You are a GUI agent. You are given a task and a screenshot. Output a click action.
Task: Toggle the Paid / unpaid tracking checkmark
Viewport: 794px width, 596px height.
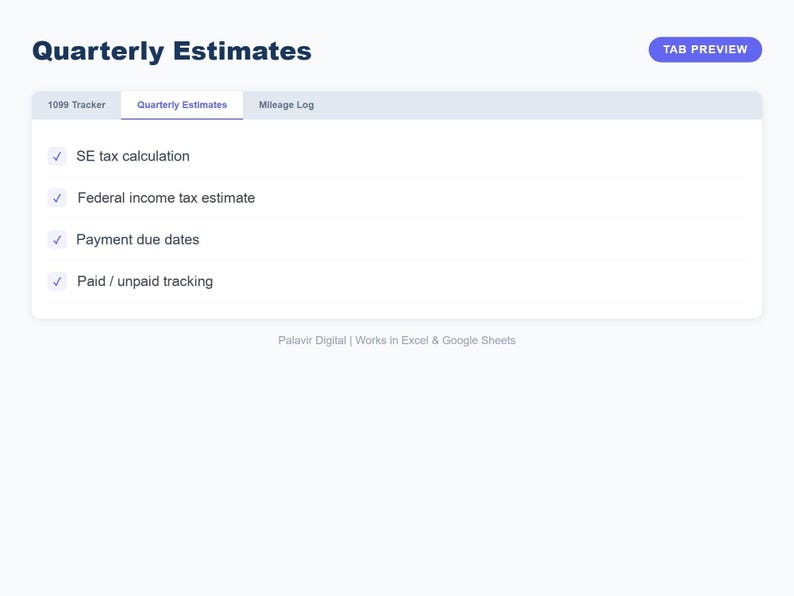point(57,282)
